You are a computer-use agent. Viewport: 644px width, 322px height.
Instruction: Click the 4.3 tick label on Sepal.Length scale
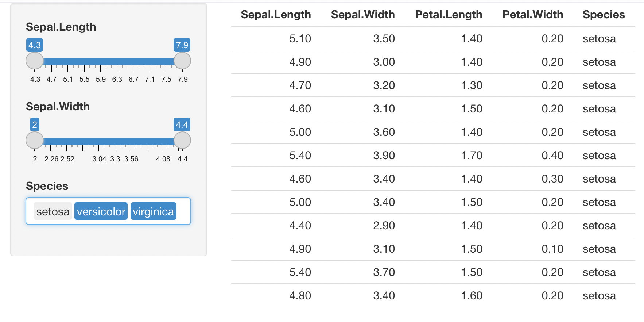[x=35, y=78]
